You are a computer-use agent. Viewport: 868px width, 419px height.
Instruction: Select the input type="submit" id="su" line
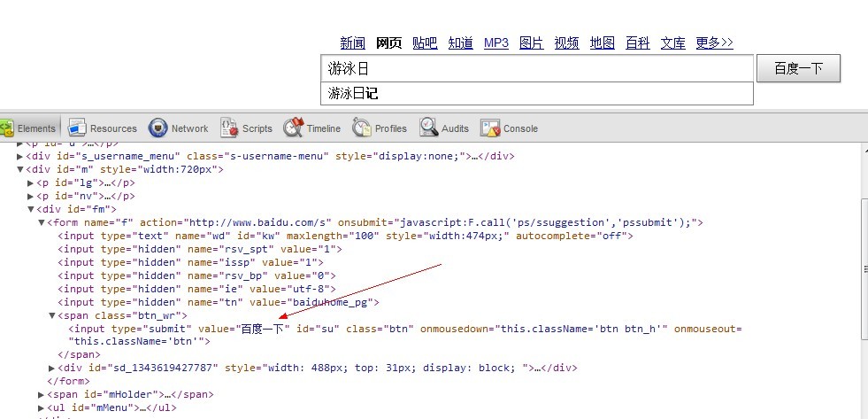coord(404,335)
